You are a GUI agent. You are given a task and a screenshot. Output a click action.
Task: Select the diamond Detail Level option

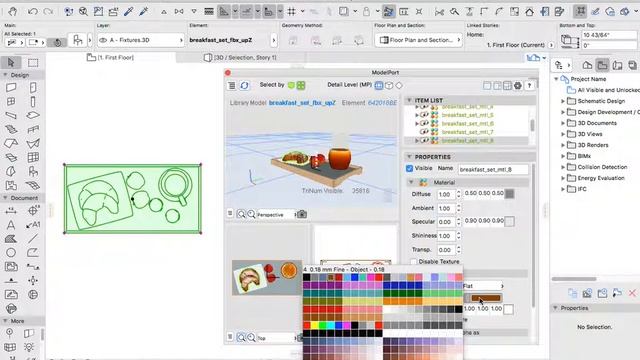[x=399, y=85]
